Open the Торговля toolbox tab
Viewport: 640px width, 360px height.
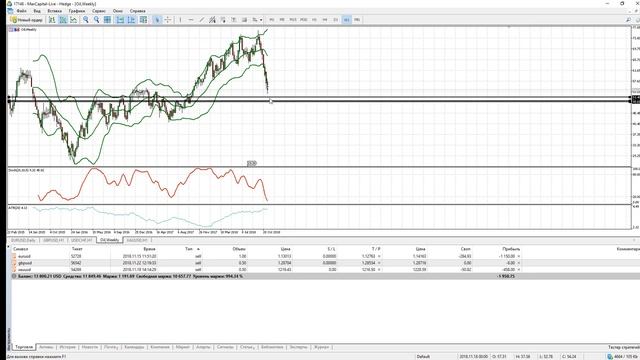[24, 347]
